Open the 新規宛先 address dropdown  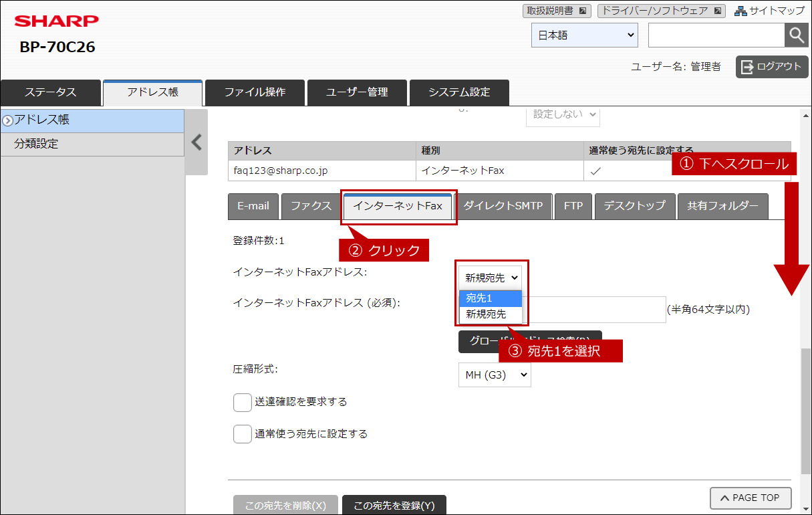pos(491,278)
